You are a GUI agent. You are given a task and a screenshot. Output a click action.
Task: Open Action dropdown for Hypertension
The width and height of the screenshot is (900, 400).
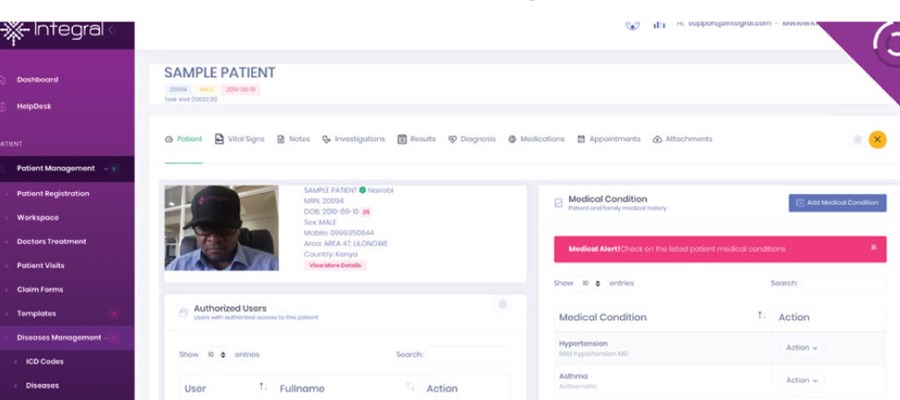coord(802,348)
